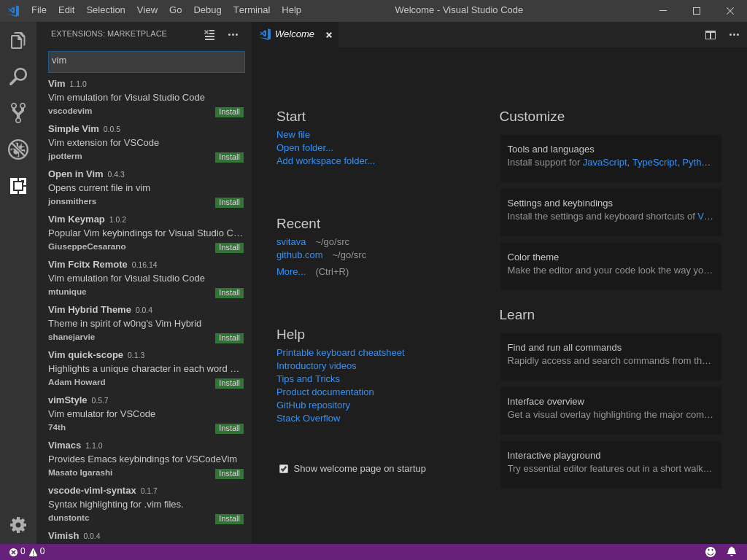Open the Debug view in activity bar
Screen dimensions: 747x560
pos(18,149)
